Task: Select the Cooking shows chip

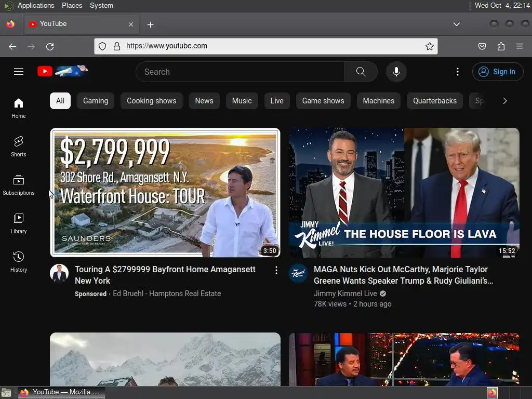Action: (152, 101)
